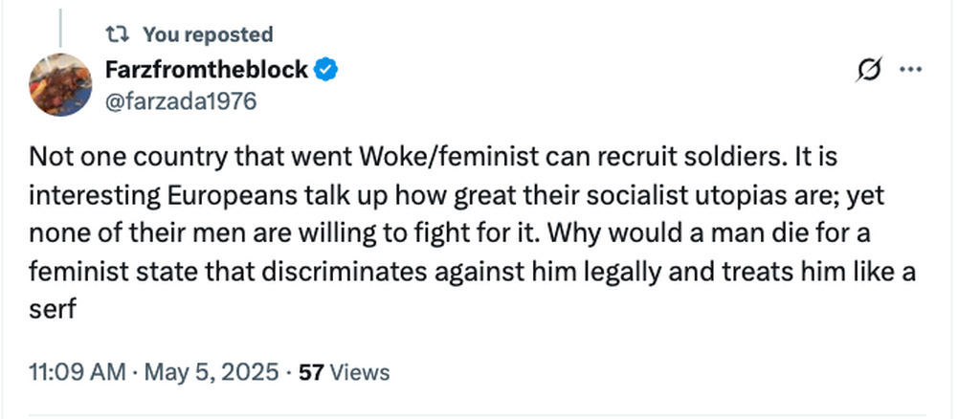Screen dimensions: 980x419
Task: Click the "Views" label beside the count
Action: pyautogui.click(x=358, y=371)
